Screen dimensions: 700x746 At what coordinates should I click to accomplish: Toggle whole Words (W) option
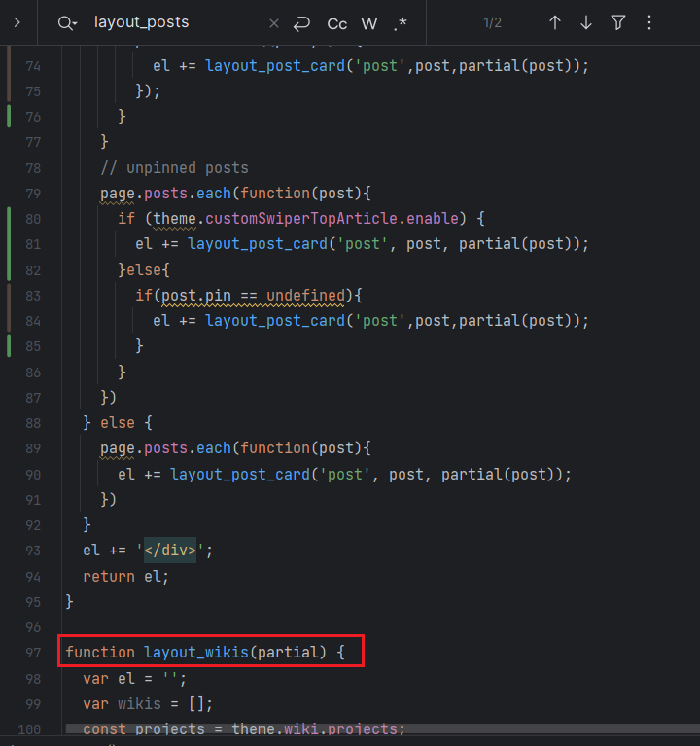(x=369, y=22)
